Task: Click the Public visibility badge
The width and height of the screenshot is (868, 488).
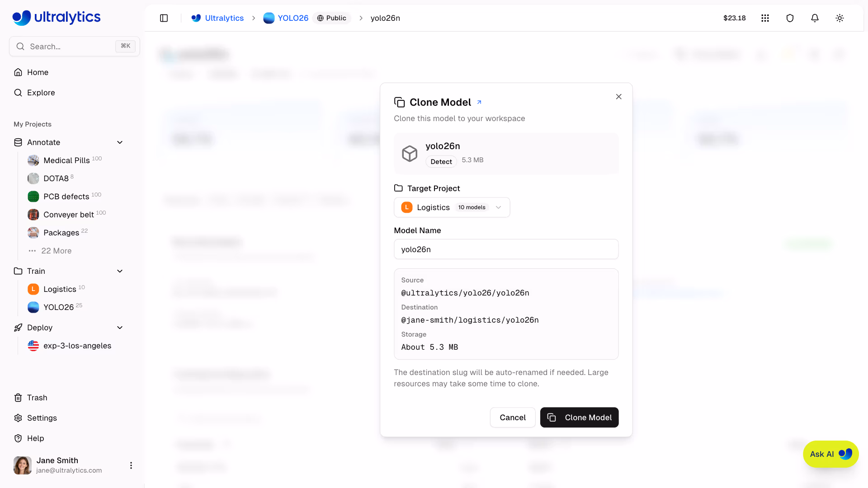Action: point(332,18)
